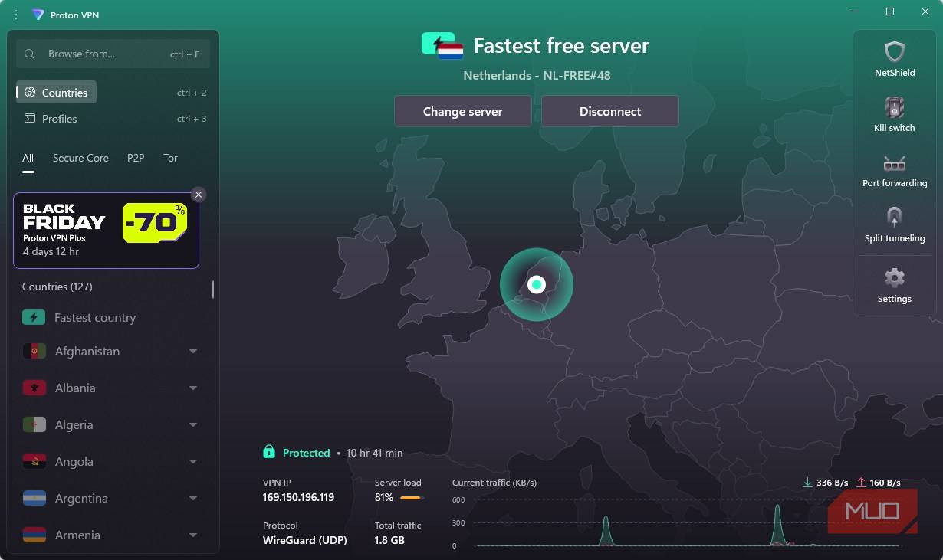Expand the Argentina server list
This screenshot has width=943, height=560.
(192, 498)
